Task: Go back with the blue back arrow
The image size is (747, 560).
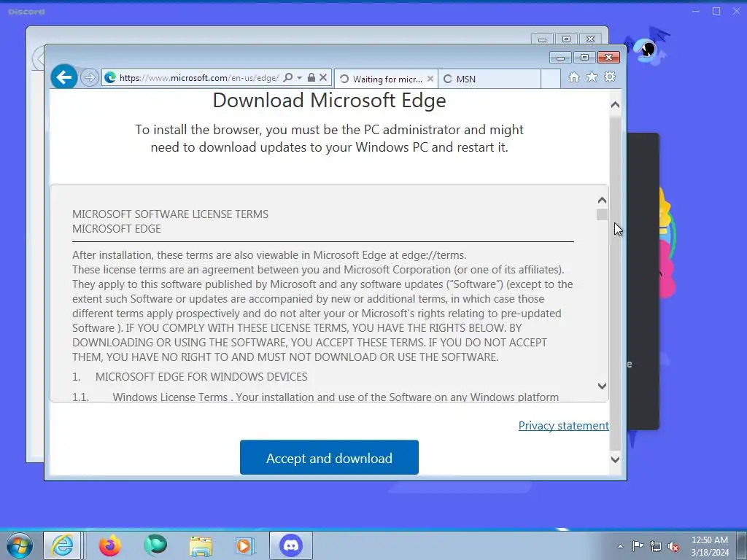Action: 64,77
